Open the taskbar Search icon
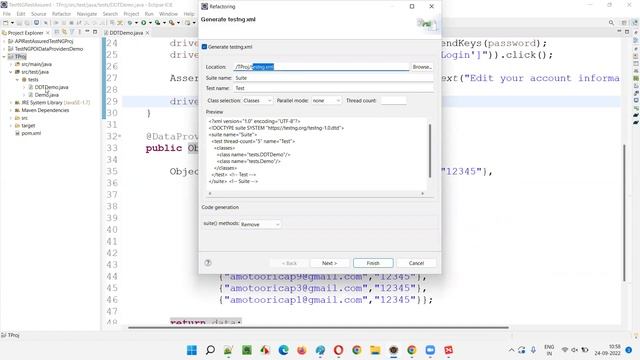This screenshot has width=640, height=360. click(x=210, y=350)
